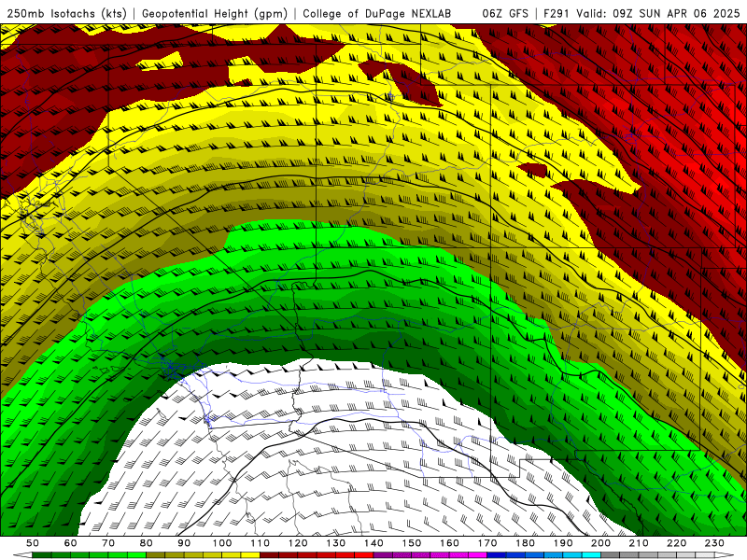Click the "College of DuPage NEXLAB" label
Screen dimensions: 747x560
[x=376, y=13]
